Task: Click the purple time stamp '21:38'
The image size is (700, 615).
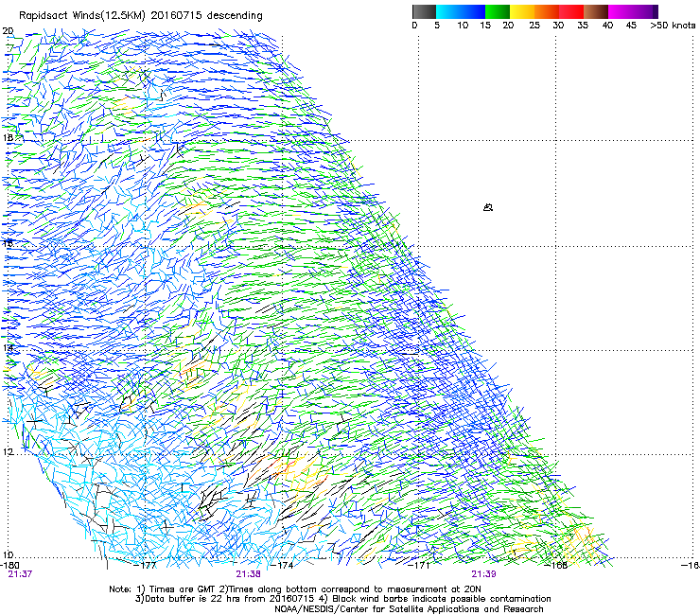Action: point(248,574)
